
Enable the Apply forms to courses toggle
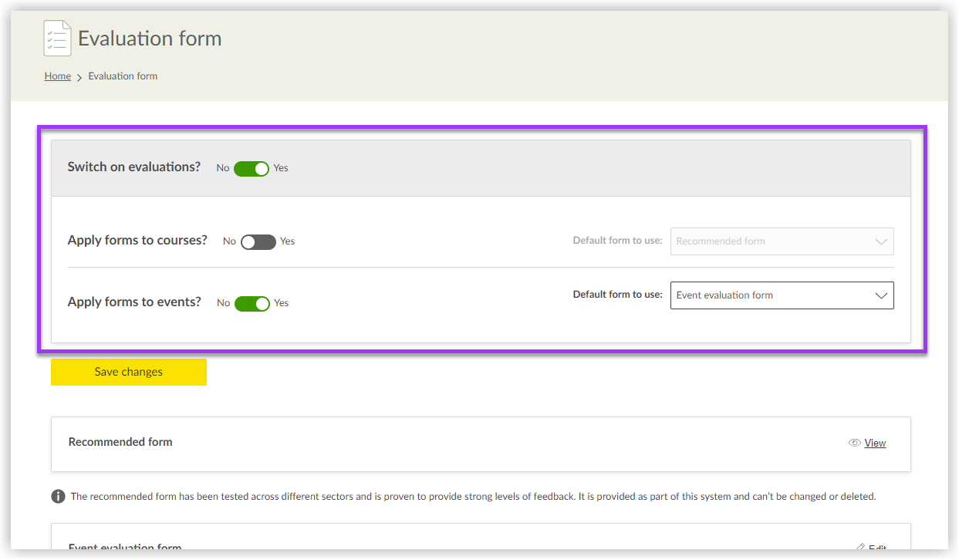click(x=258, y=241)
